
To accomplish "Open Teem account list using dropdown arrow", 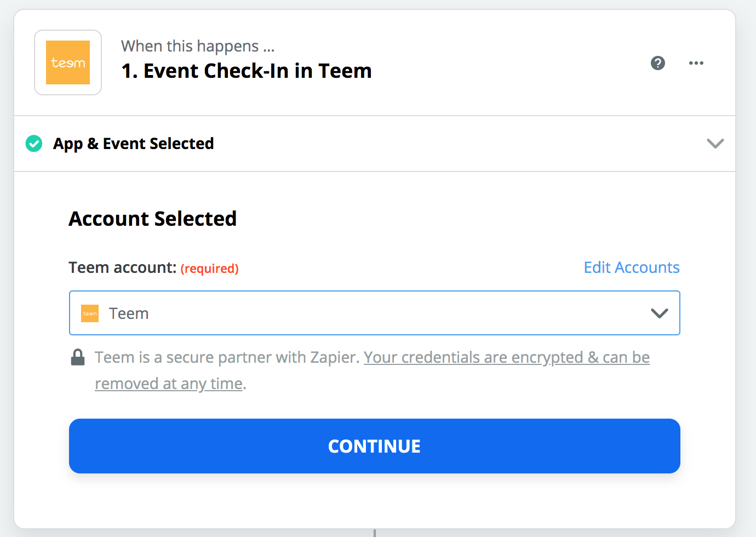I will (x=659, y=313).
